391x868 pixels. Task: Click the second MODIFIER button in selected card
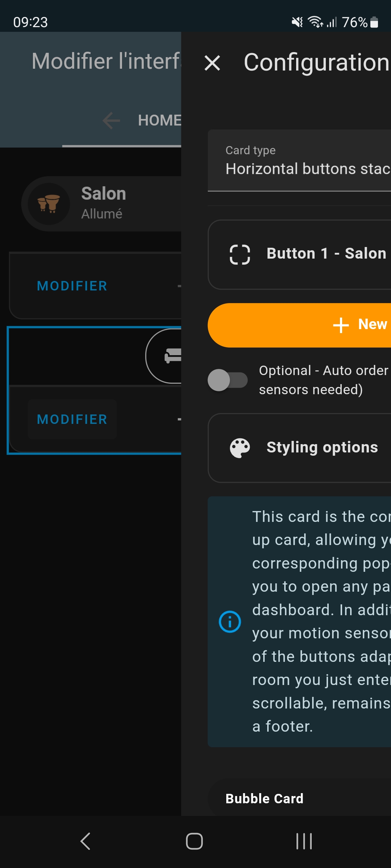pyautogui.click(x=72, y=420)
